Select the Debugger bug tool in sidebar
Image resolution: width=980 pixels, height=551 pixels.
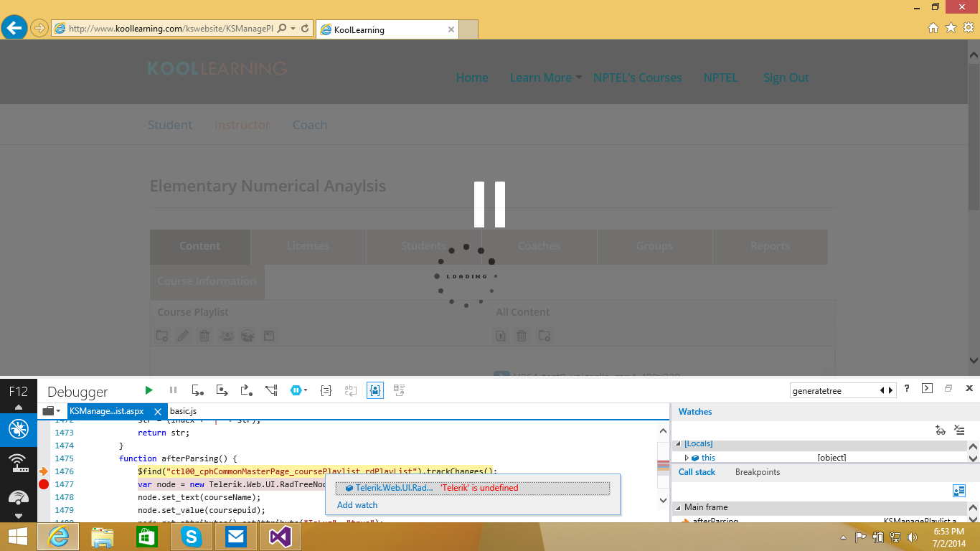click(18, 428)
